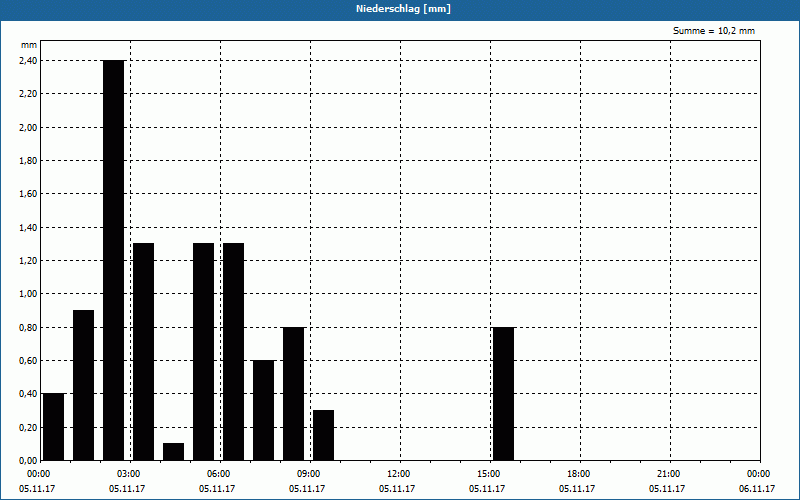Image resolution: width=800 pixels, height=500 pixels.
Task: Click the 1,30 mm bar ending at 06:00
Action: pyautogui.click(x=204, y=352)
